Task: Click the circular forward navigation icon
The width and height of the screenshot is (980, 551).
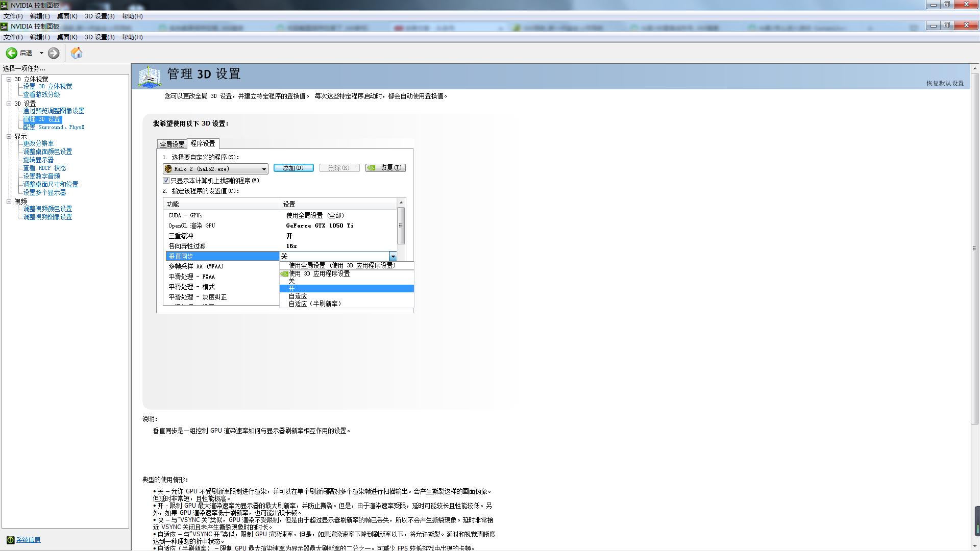Action: [x=53, y=53]
